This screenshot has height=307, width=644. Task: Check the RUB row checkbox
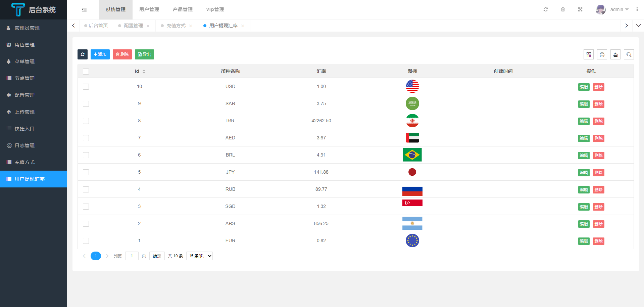tap(86, 189)
